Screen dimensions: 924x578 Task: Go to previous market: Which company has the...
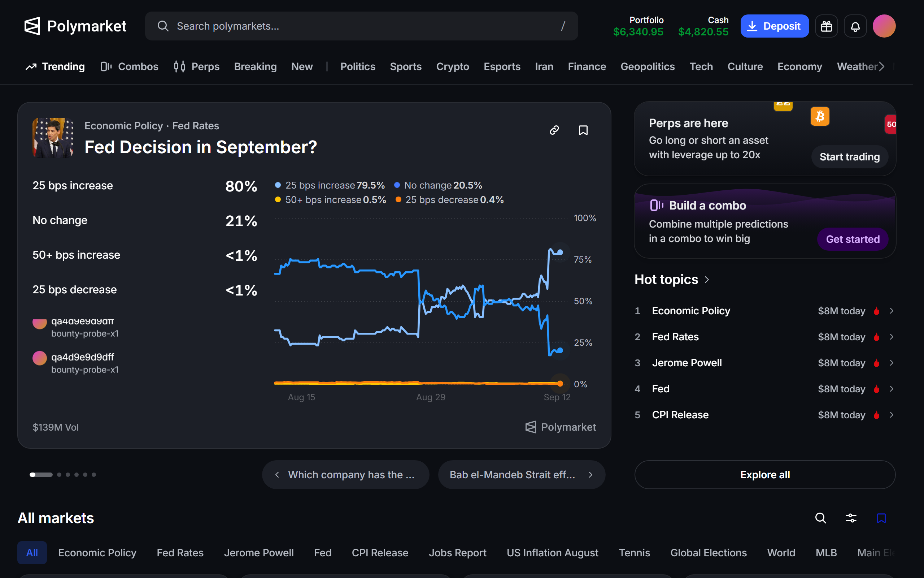click(x=345, y=474)
